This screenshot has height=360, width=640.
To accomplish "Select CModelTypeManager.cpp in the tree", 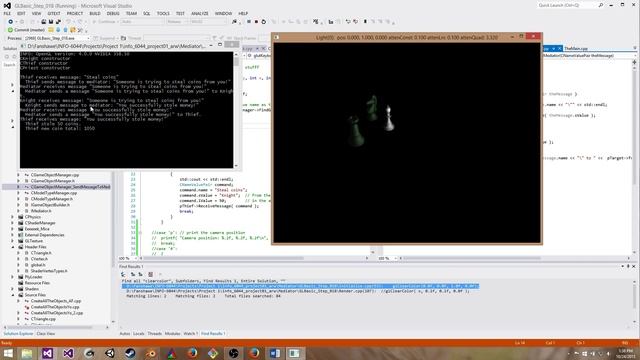I will [x=53, y=193].
